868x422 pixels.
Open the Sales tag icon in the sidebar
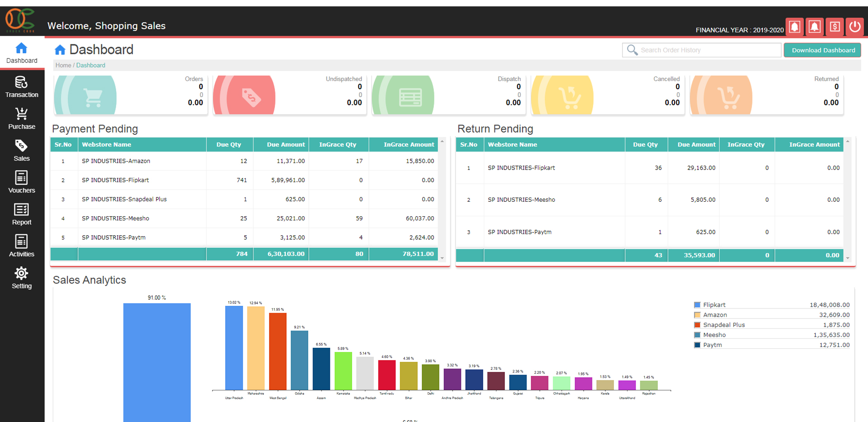click(x=21, y=146)
